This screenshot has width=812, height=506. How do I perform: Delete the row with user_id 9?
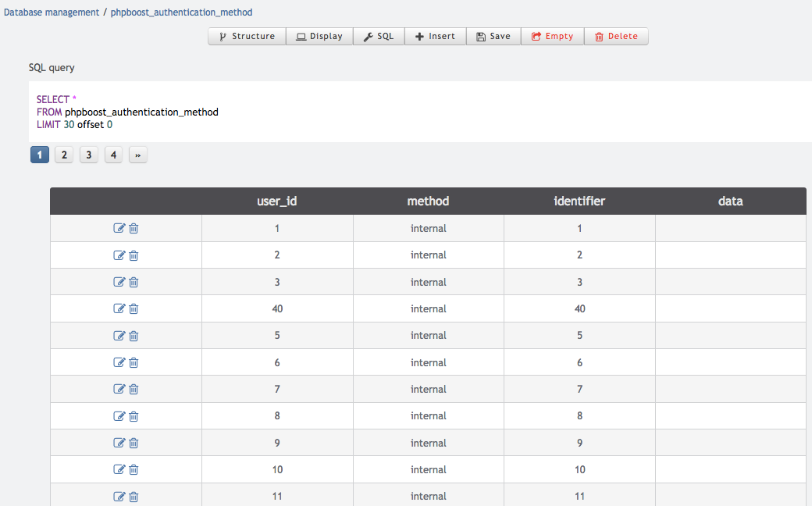[x=134, y=443]
